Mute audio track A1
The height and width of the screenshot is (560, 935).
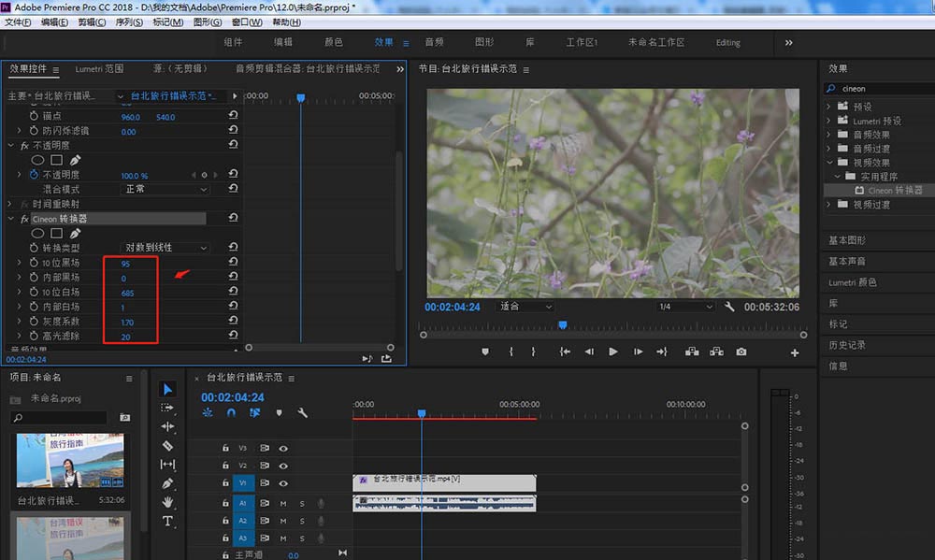pos(282,503)
